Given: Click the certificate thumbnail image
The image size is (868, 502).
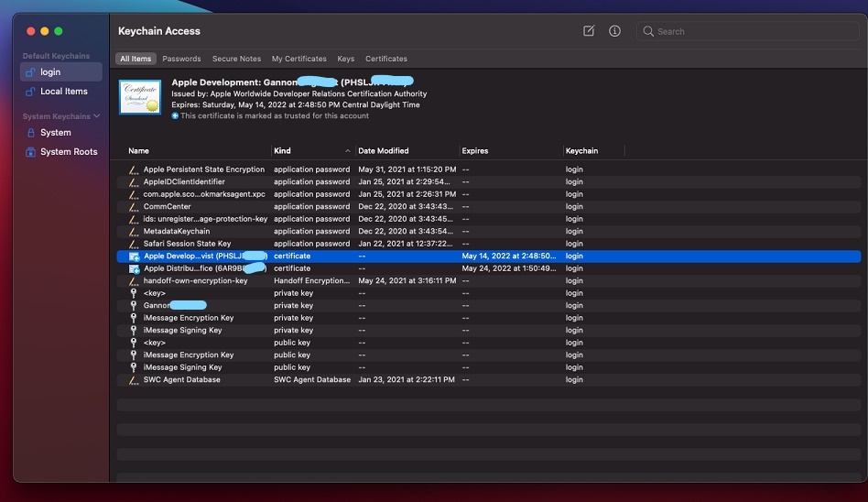Looking at the screenshot, I should tap(140, 97).
